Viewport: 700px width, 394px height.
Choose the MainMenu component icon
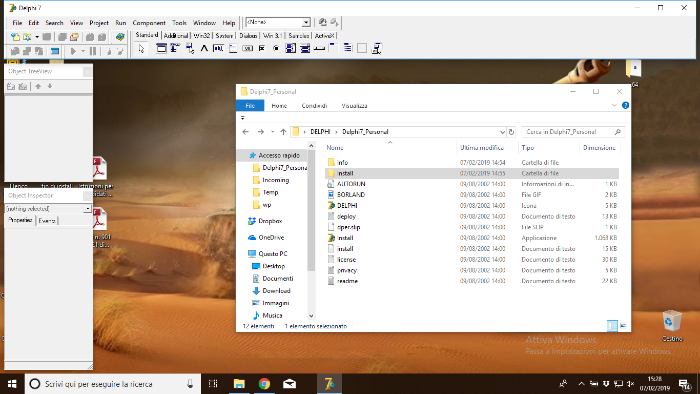pyautogui.click(x=175, y=48)
